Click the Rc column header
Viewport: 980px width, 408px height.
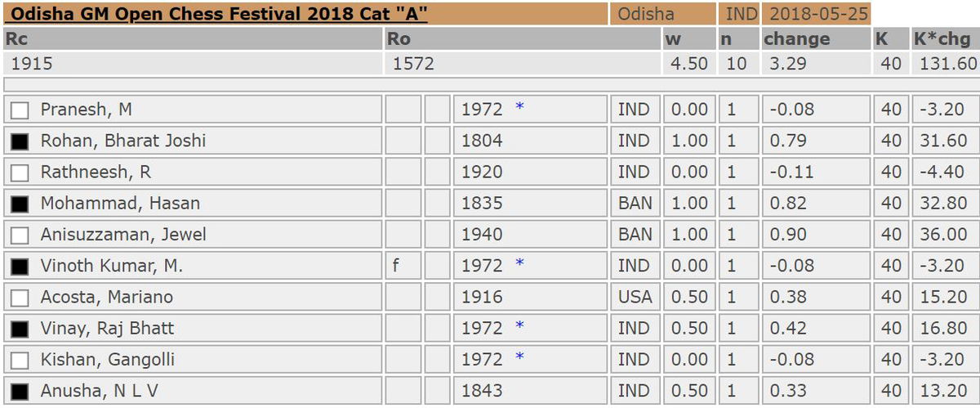point(16,38)
